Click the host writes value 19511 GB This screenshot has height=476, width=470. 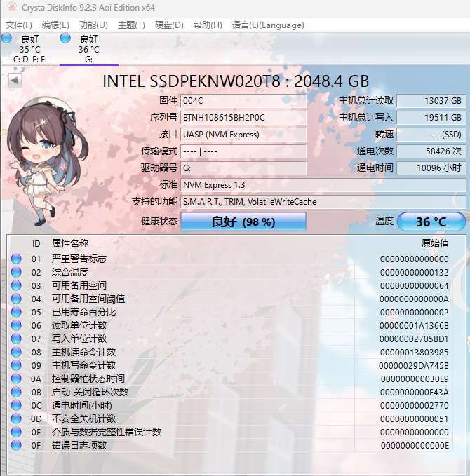point(431,118)
